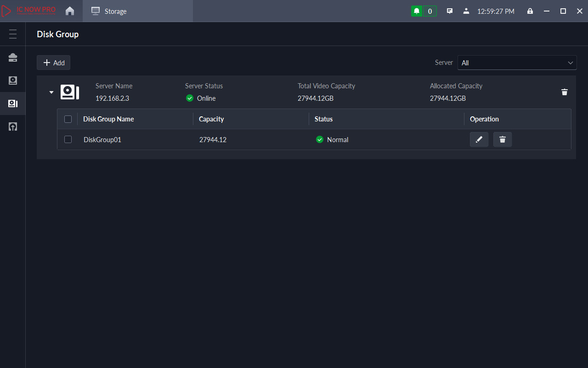The height and width of the screenshot is (368, 588).
Task: Delete DiskGroup01 with the trash icon
Action: click(x=503, y=139)
